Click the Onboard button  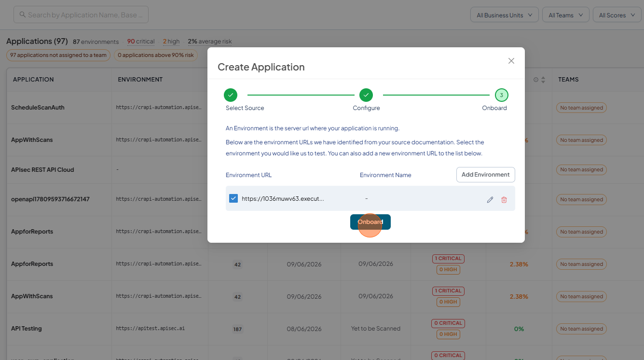pos(370,222)
